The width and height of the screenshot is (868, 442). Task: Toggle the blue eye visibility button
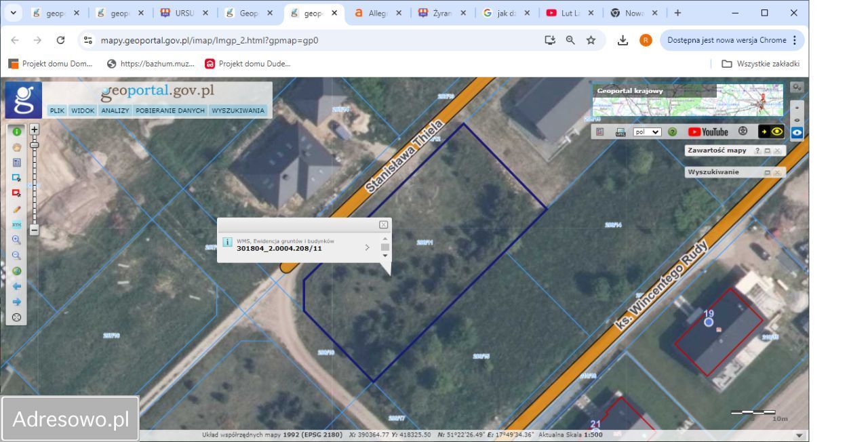click(797, 133)
